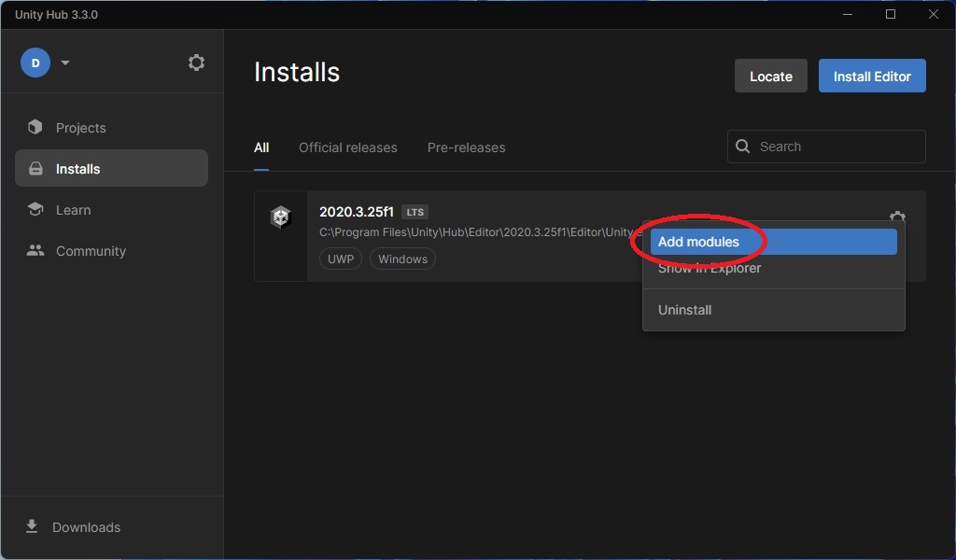Open account menu via D avatar

click(x=35, y=63)
